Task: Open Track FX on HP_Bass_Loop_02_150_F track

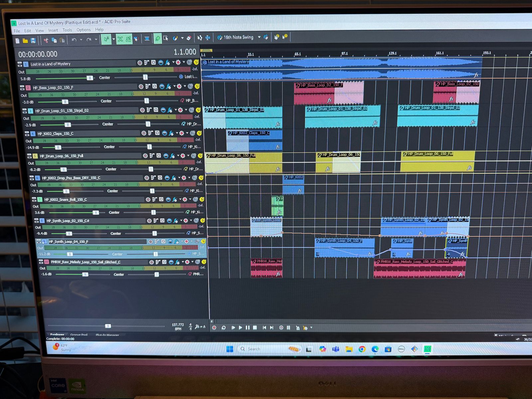Action: tap(169, 86)
